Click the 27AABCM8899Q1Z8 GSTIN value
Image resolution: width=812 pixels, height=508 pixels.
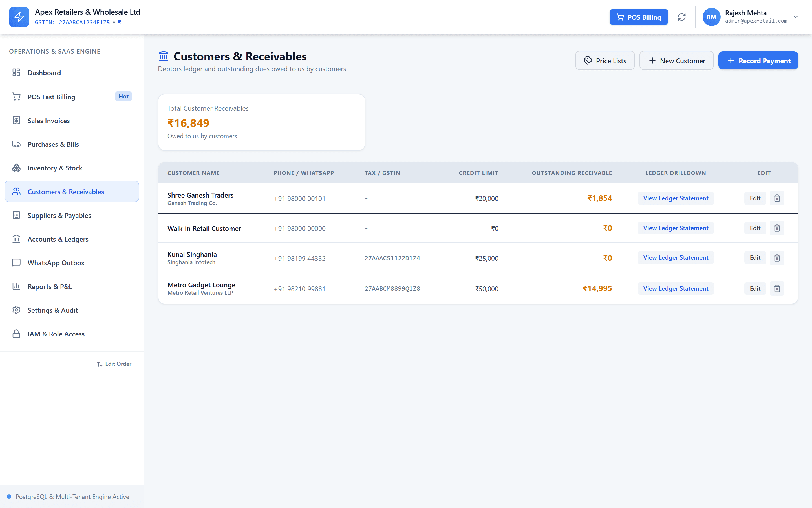tap(392, 289)
